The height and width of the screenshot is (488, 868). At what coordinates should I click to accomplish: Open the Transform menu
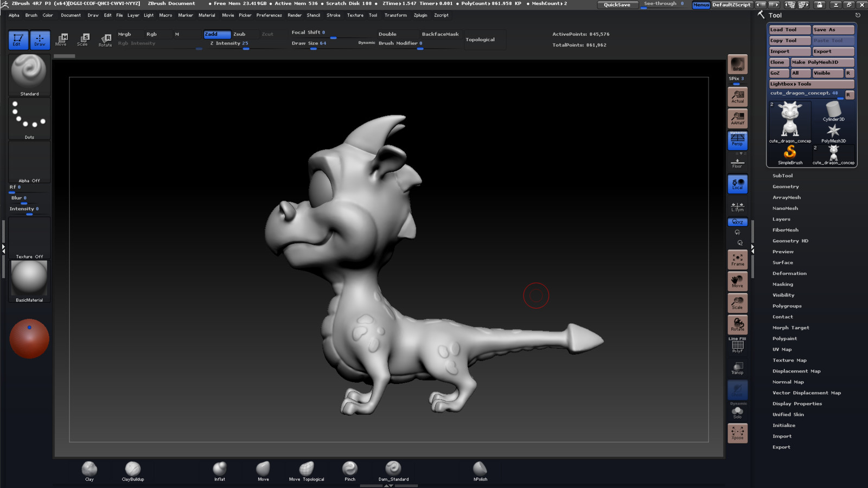coord(395,15)
